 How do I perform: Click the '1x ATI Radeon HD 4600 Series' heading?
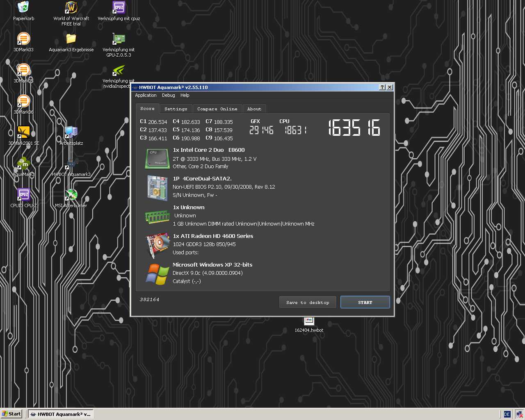[x=213, y=236]
